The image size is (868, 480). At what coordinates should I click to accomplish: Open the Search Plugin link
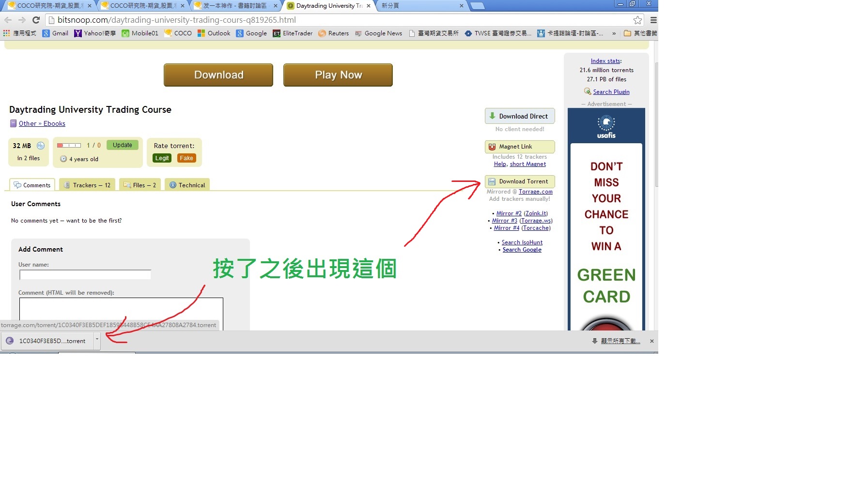coord(611,92)
